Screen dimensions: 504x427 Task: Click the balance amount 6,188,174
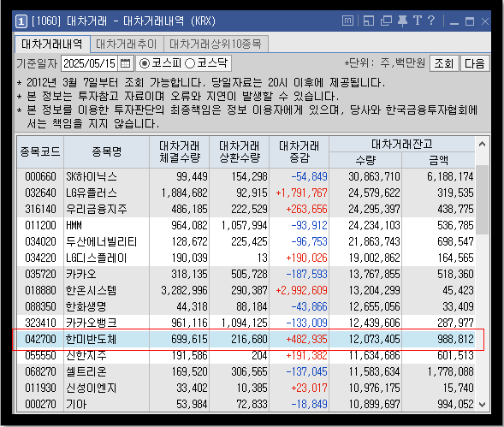pyautogui.click(x=450, y=176)
